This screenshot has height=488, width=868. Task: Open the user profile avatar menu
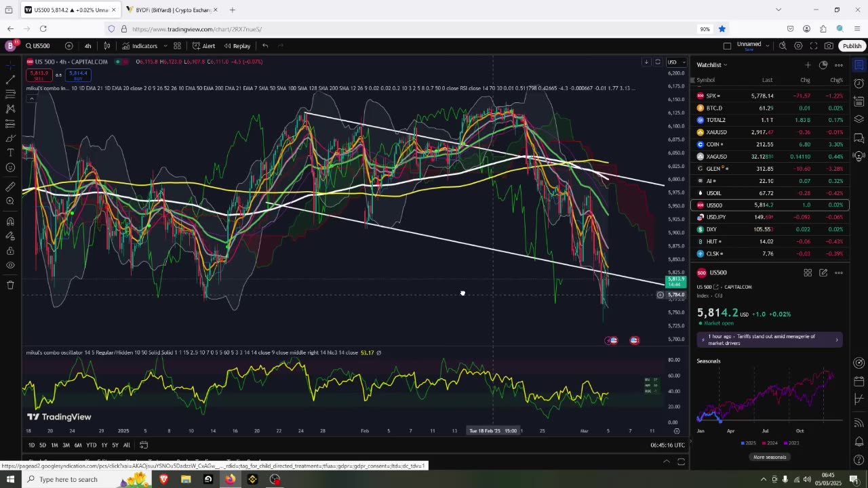pyautogui.click(x=10, y=46)
